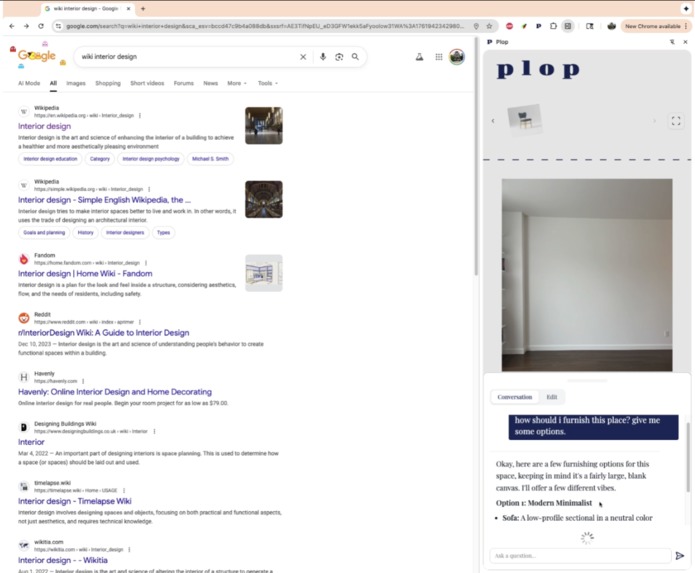Open Interior design Wikitia link
Viewport: 695px width, 573px height.
(x=62, y=560)
